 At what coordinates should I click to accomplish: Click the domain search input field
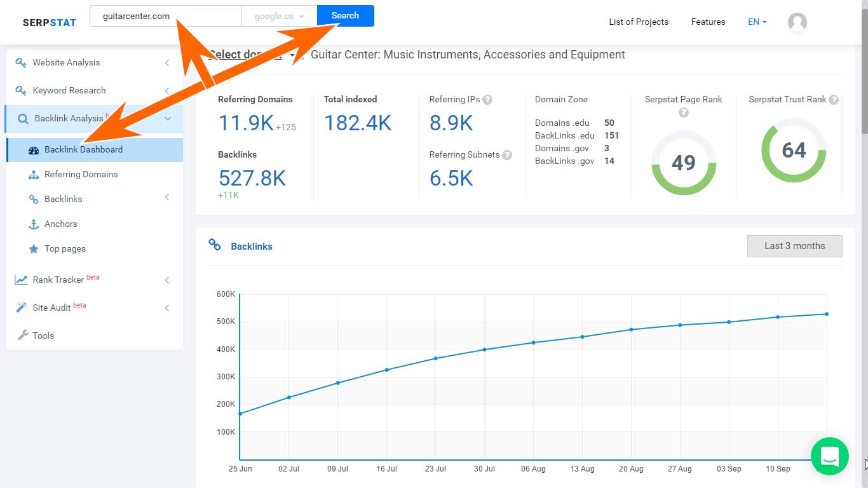(x=166, y=16)
